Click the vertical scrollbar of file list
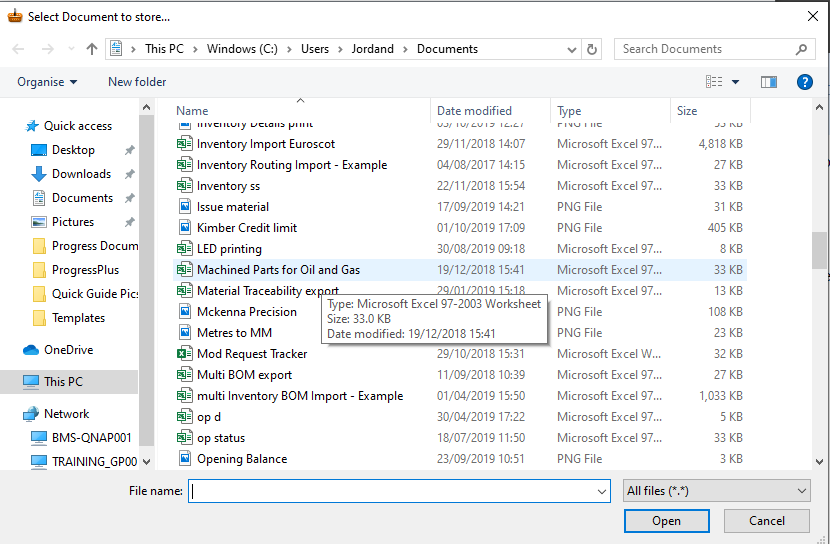 (820, 250)
